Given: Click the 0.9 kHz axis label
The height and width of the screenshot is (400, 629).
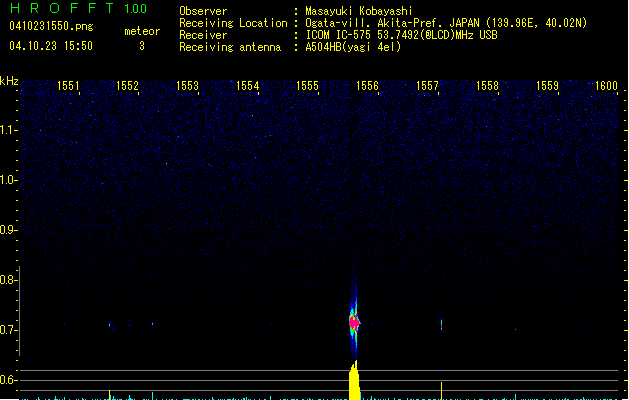Looking at the screenshot, I should (x=9, y=230).
